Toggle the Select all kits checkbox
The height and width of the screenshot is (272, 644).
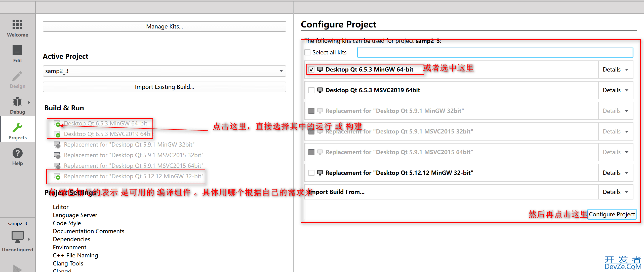[x=307, y=52]
